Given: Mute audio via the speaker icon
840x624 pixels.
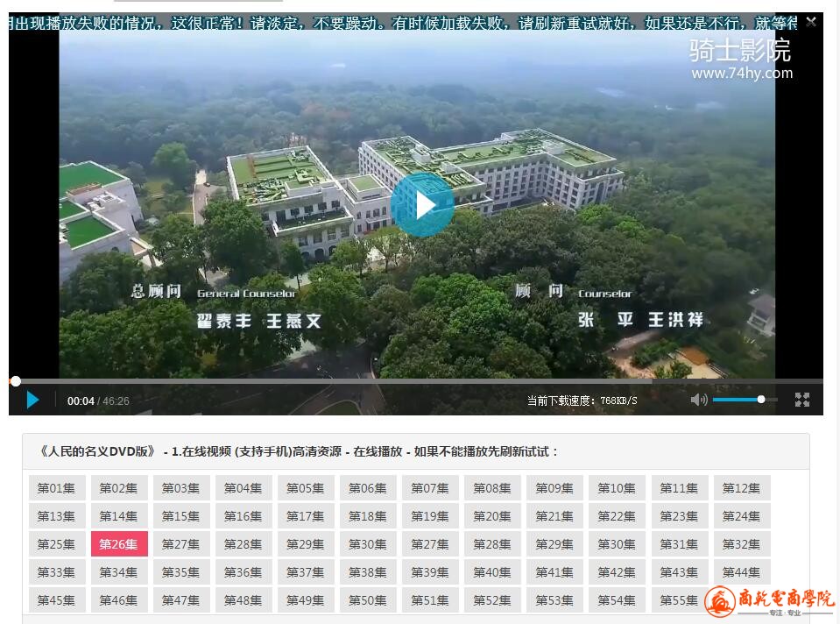Looking at the screenshot, I should pyautogui.click(x=699, y=400).
